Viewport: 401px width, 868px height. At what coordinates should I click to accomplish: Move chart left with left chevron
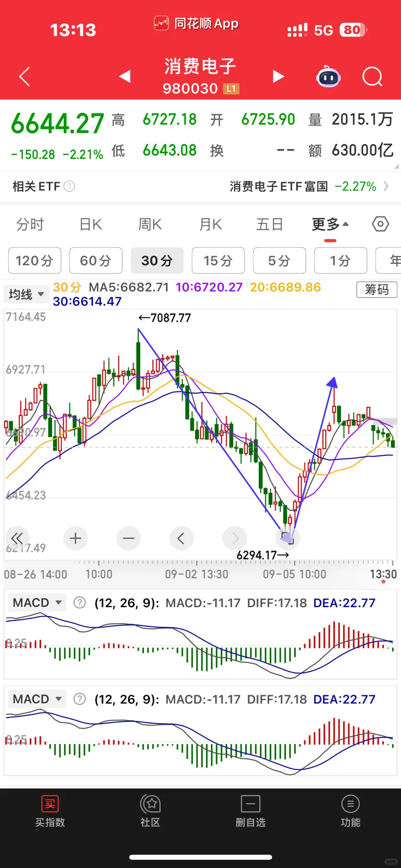(181, 538)
